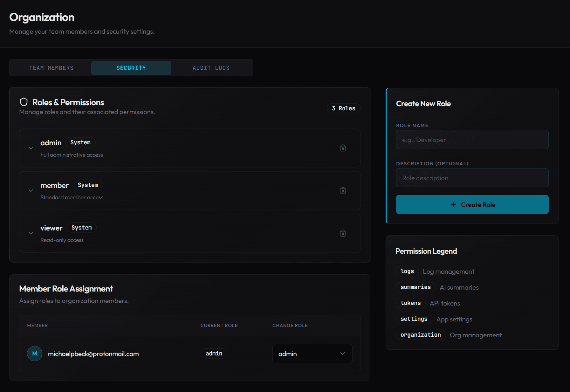Click the Create Role button
The width and height of the screenshot is (570, 392).
click(x=472, y=204)
